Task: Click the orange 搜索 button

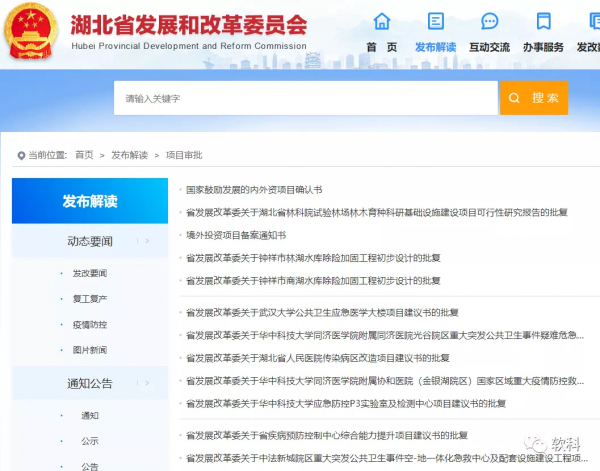Action: pos(534,98)
